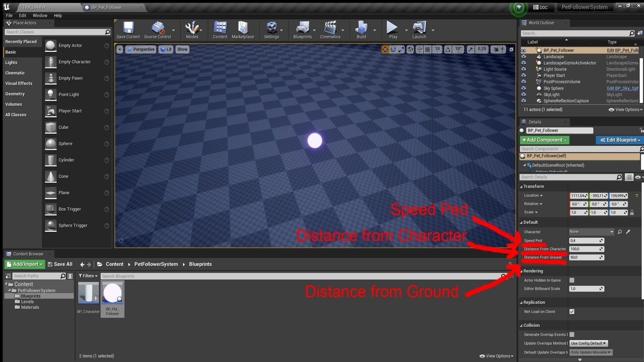Select the scale gizmo tool in viewport
The height and width of the screenshot is (362, 644).
(x=401, y=49)
